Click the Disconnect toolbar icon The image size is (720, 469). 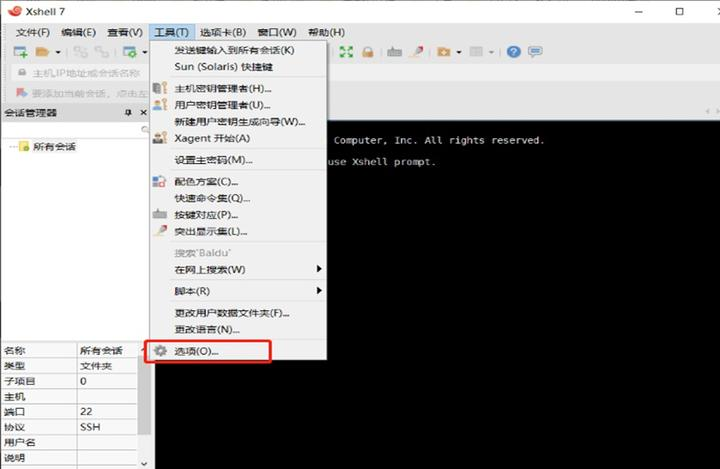point(101,52)
